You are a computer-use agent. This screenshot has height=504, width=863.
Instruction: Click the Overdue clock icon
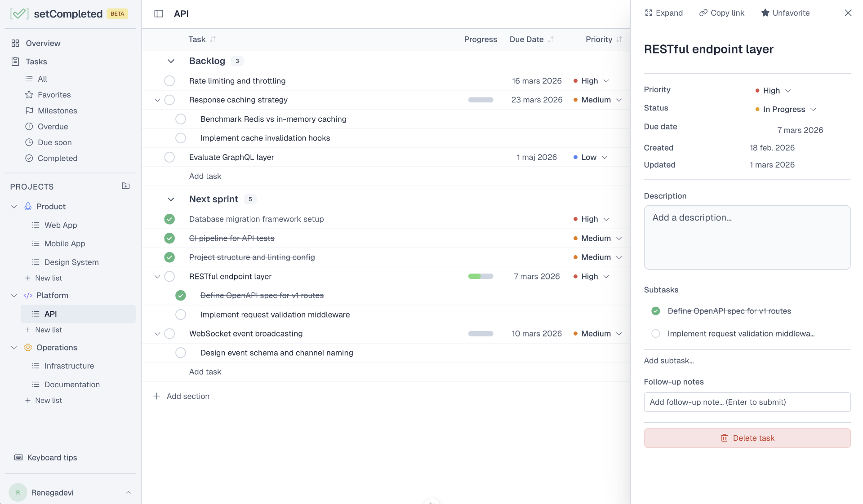point(29,126)
